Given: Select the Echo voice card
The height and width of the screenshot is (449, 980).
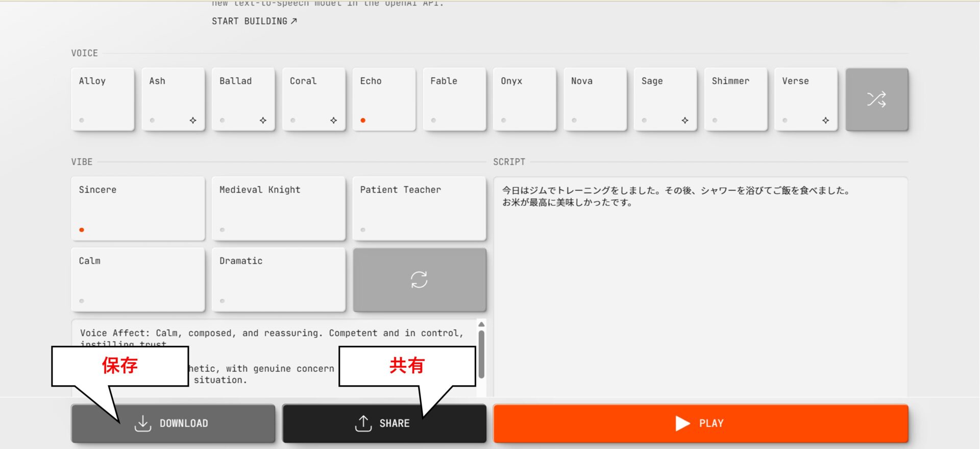Looking at the screenshot, I should (x=384, y=99).
